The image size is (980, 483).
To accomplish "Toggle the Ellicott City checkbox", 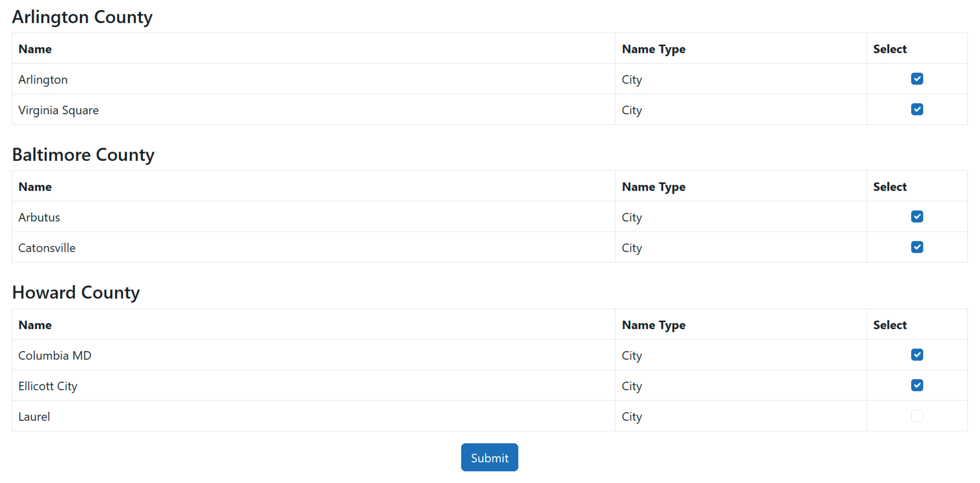I will [x=917, y=385].
